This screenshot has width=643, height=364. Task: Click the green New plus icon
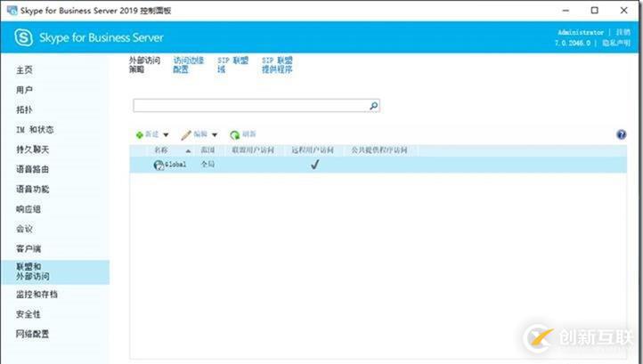coord(140,135)
